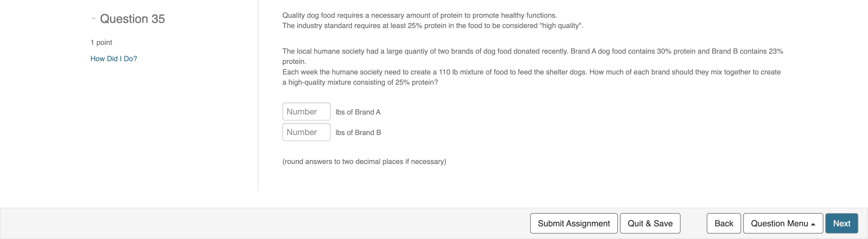
Task: Open the Question Menu dropdown
Action: [x=779, y=223]
